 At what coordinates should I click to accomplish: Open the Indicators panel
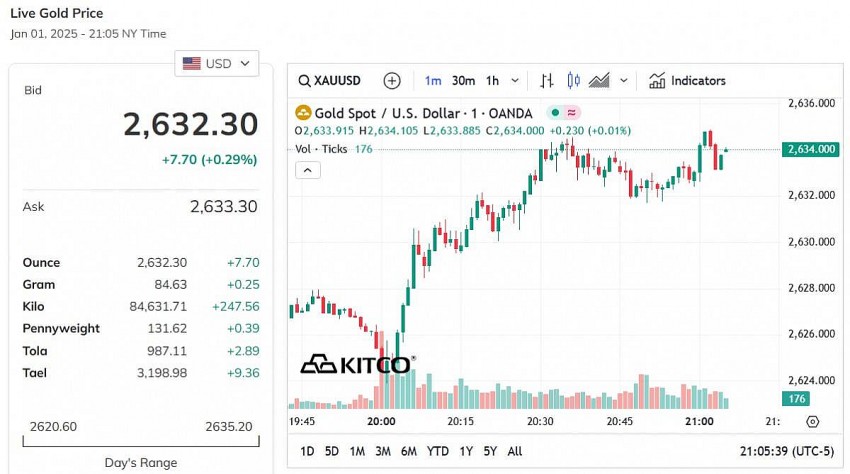click(687, 81)
